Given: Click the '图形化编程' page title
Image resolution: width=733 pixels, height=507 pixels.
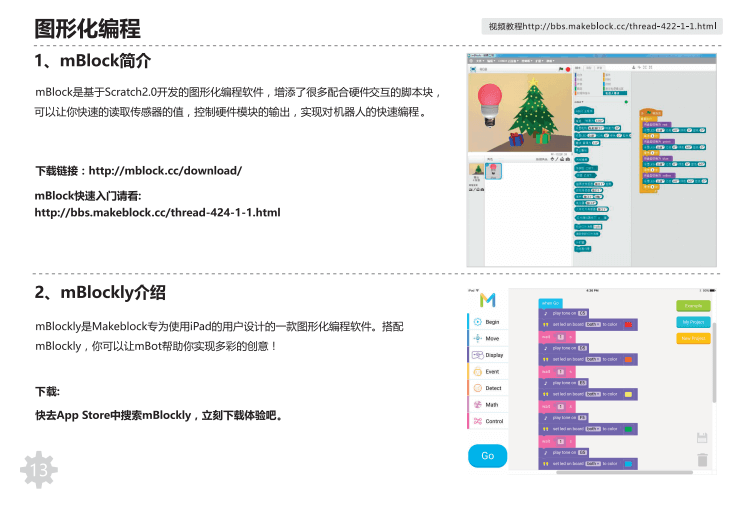Looking at the screenshot, I should click(x=87, y=29).
